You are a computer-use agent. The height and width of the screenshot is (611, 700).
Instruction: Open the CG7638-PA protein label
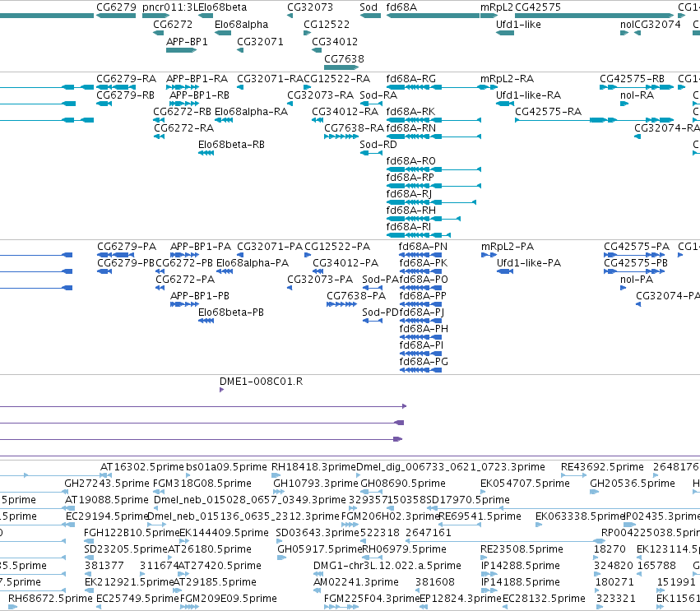coord(356,296)
